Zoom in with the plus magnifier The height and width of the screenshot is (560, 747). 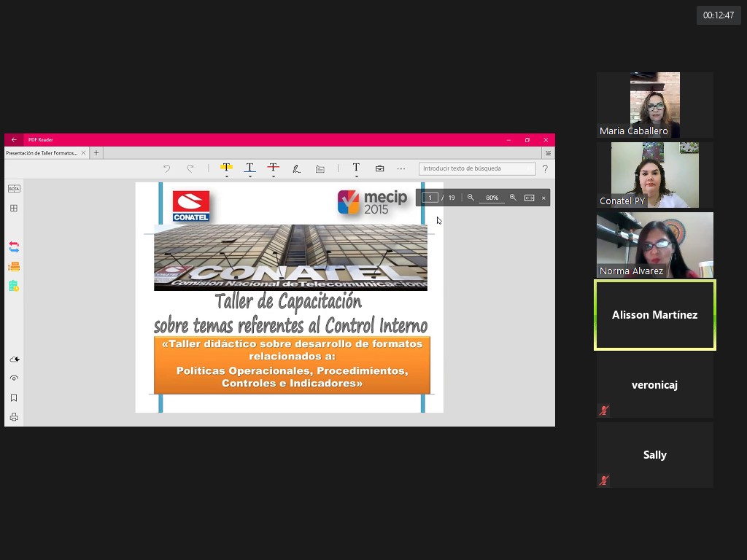tap(513, 198)
